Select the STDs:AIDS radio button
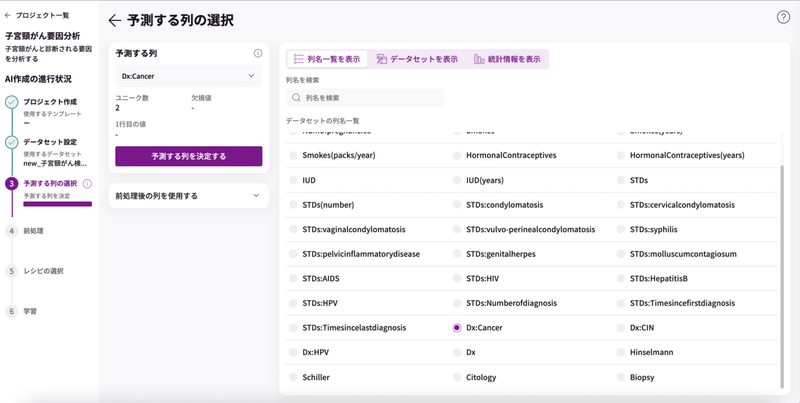 tap(293, 279)
